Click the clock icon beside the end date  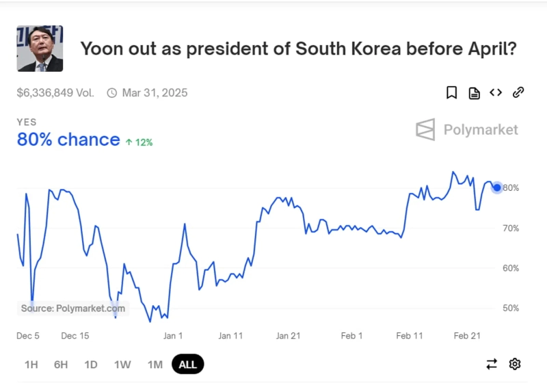[x=112, y=93]
